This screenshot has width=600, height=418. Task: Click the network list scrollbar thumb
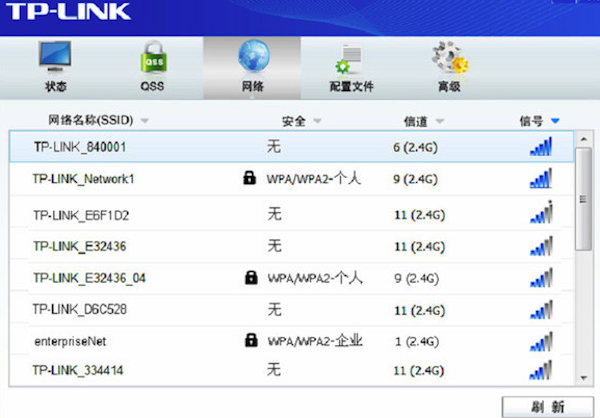pyautogui.click(x=584, y=199)
